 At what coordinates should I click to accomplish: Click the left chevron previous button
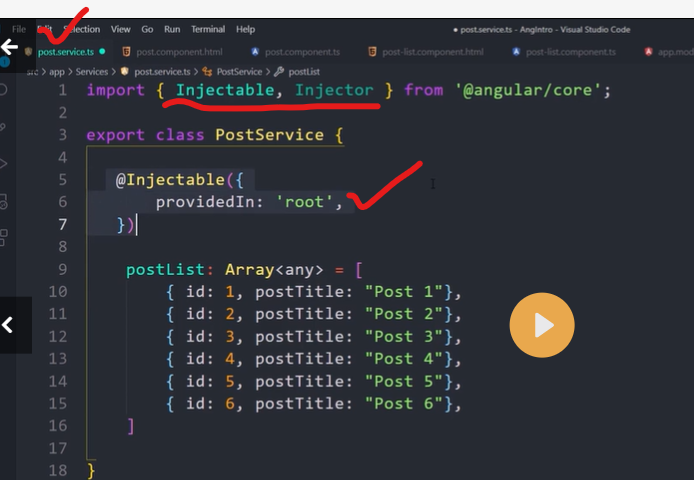click(9, 325)
